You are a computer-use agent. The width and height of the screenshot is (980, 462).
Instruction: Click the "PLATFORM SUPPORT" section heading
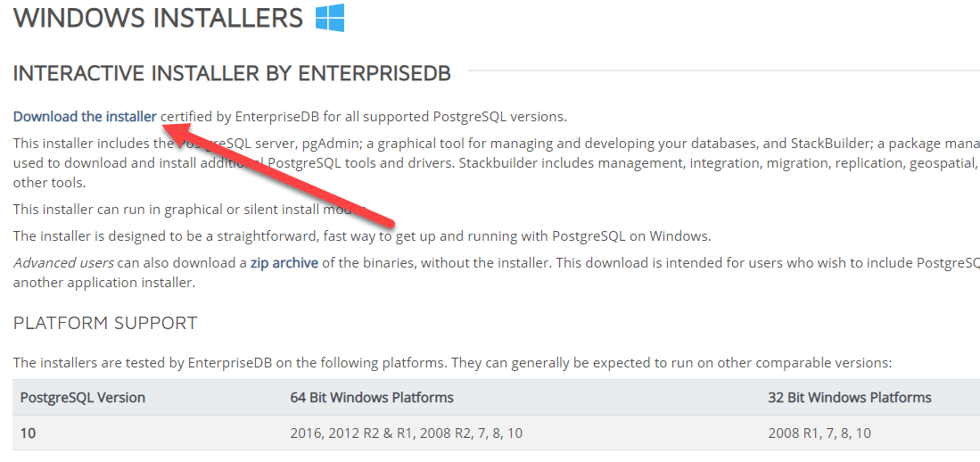(105, 323)
